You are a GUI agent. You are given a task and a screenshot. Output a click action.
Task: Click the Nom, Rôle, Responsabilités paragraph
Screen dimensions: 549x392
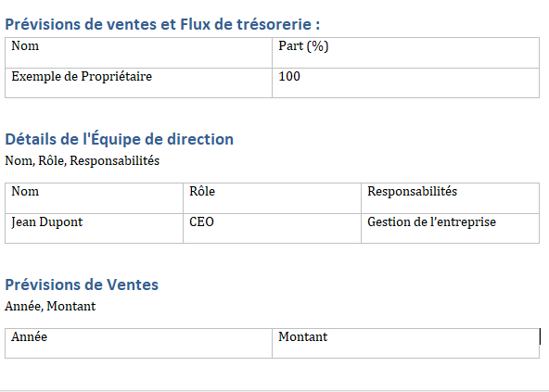coord(83,160)
